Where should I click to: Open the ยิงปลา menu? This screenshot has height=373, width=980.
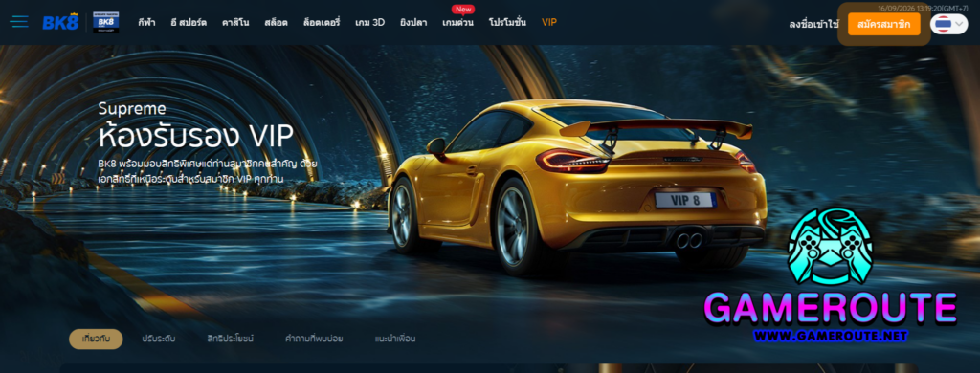413,23
